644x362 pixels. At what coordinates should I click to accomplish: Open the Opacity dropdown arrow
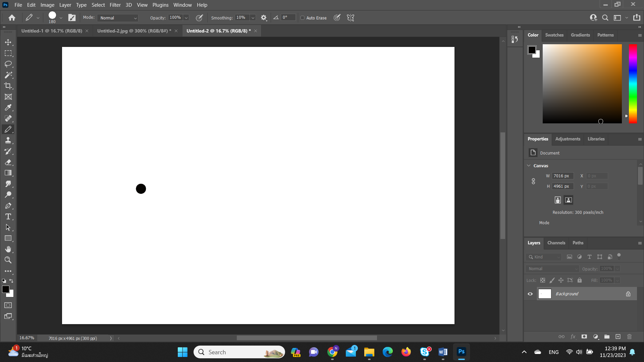[186, 18]
